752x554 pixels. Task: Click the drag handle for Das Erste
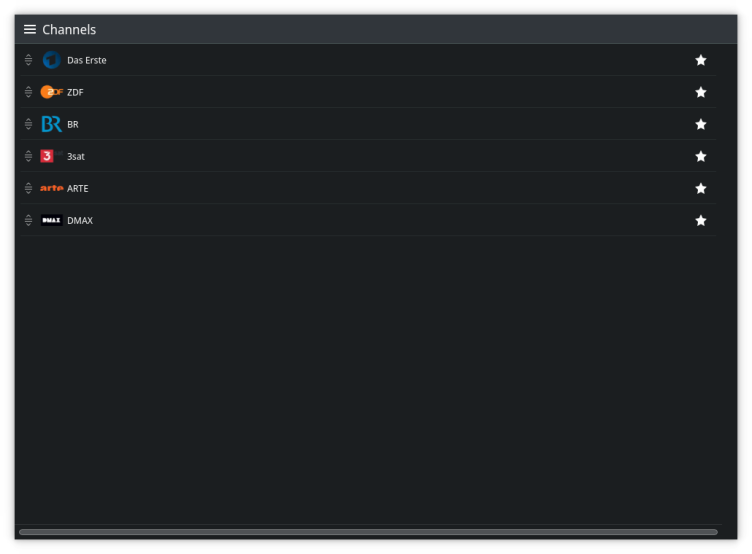28,60
